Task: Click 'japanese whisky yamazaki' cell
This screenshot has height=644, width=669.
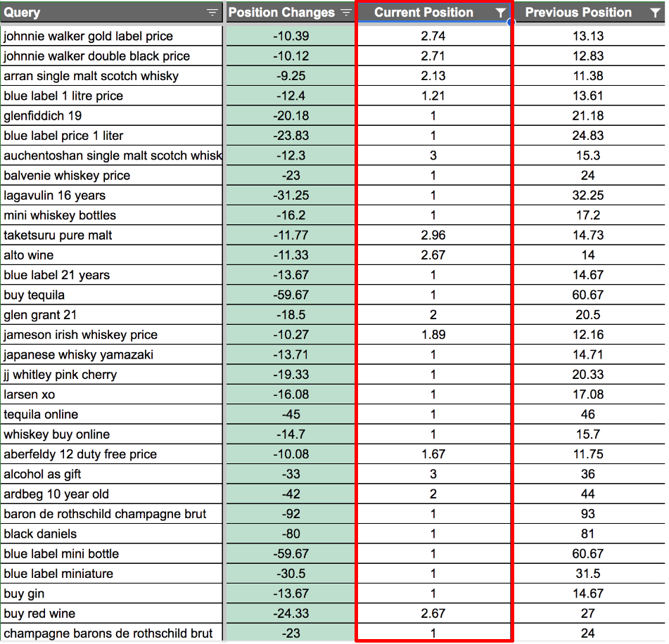Action: pyautogui.click(x=112, y=354)
